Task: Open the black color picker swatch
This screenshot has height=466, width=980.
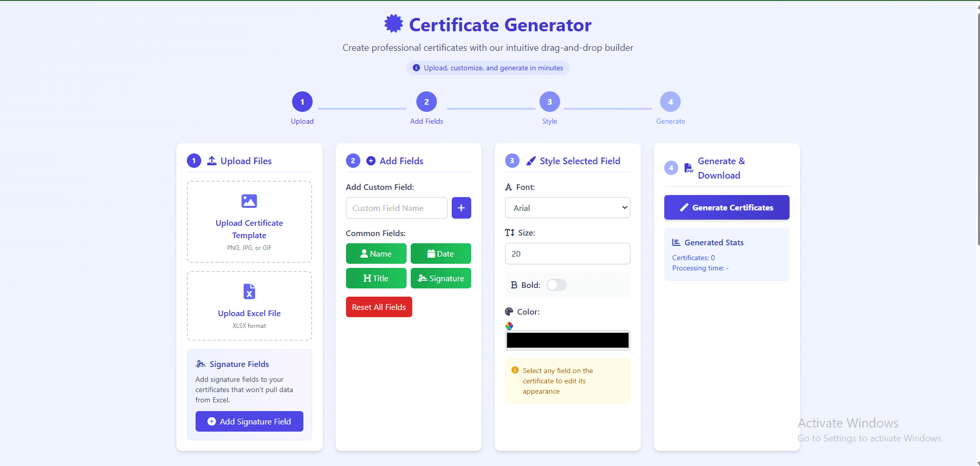Action: coord(567,340)
